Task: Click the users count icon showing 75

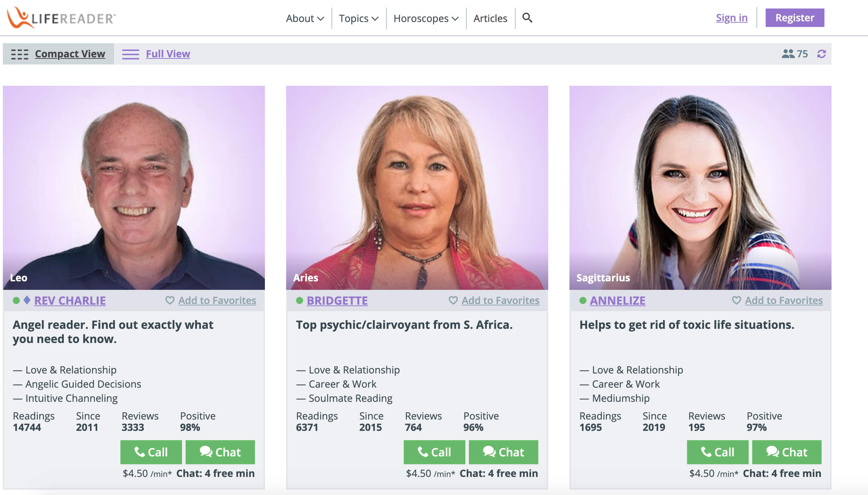Action: [789, 54]
